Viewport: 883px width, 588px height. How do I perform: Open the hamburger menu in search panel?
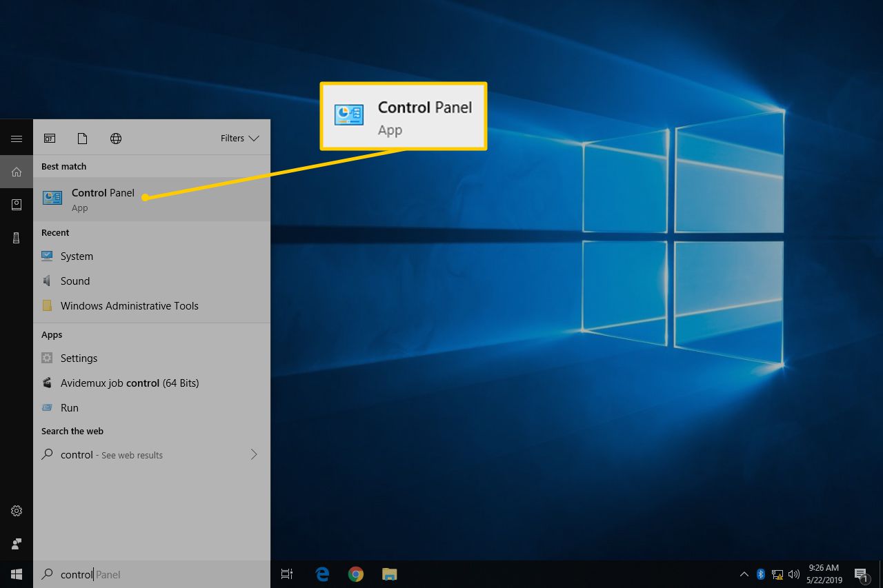(x=16, y=139)
